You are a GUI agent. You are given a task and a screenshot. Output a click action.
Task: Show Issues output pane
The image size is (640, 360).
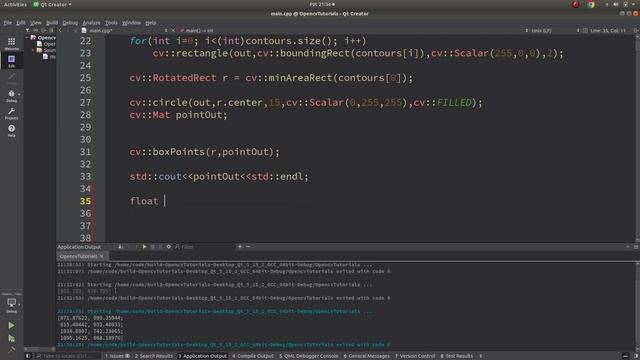[118, 356]
